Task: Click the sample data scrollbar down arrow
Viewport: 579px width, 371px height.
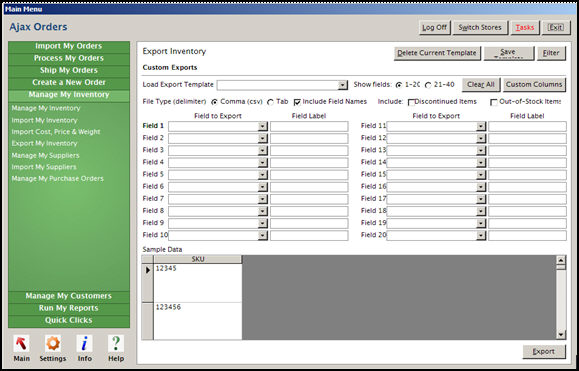Action: (x=561, y=335)
